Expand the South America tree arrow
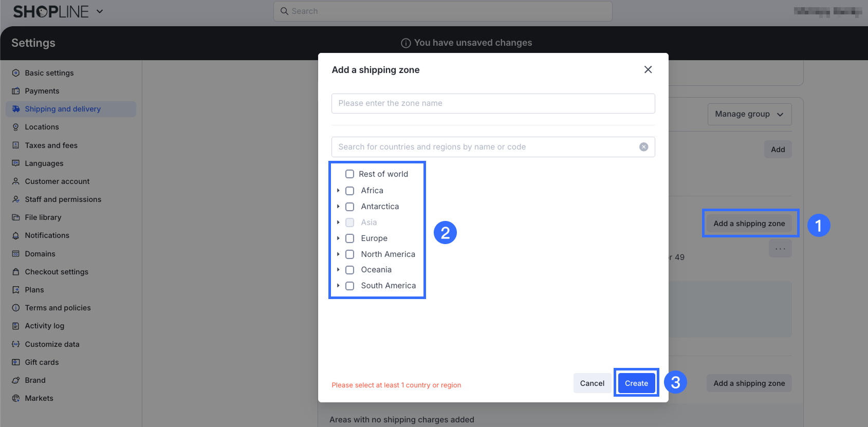Image resolution: width=868 pixels, height=427 pixels. (x=338, y=286)
